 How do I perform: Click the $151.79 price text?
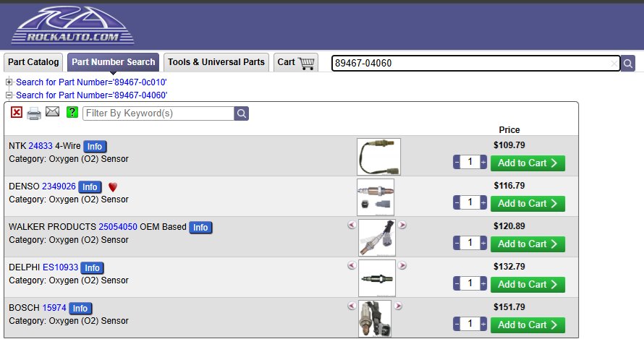coord(509,307)
